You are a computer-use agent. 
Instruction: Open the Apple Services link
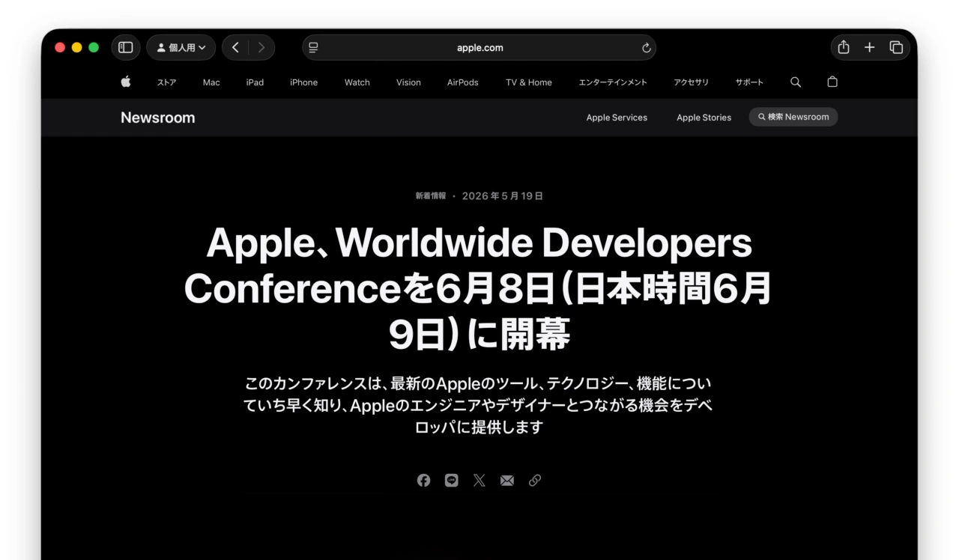point(617,118)
